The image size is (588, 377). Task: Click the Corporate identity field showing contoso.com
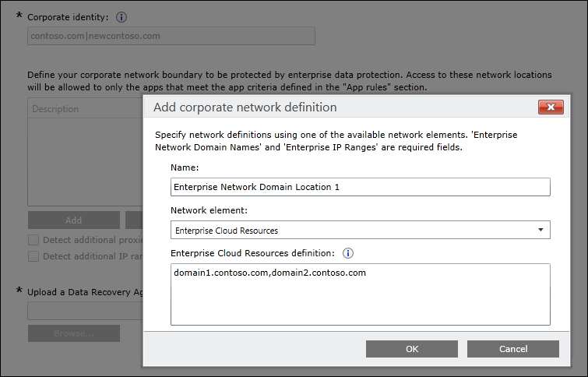171,36
